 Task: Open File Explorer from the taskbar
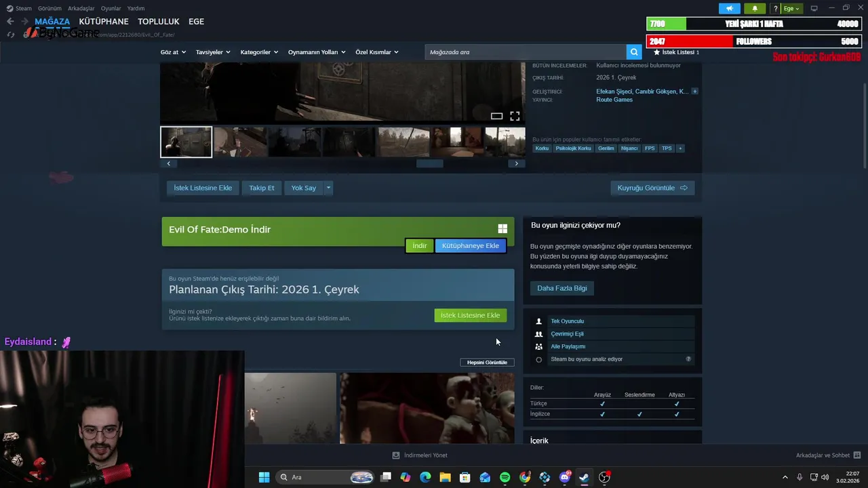pyautogui.click(x=445, y=477)
